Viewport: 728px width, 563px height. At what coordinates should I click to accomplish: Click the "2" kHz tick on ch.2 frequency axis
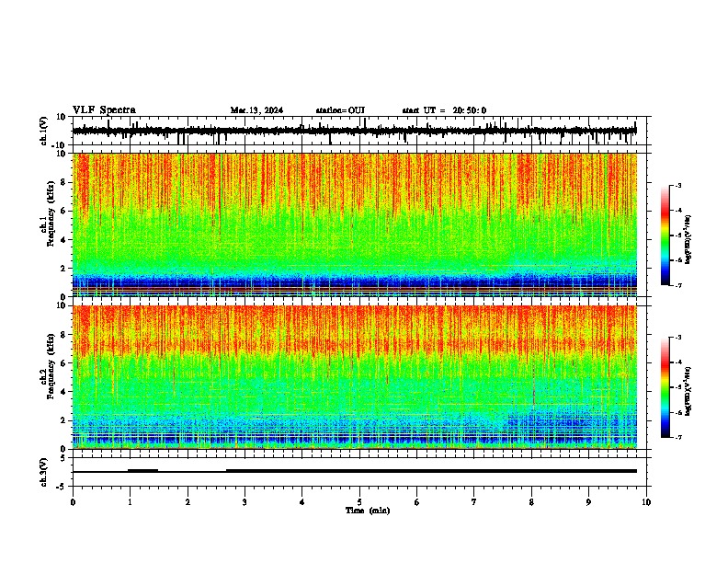(x=63, y=420)
